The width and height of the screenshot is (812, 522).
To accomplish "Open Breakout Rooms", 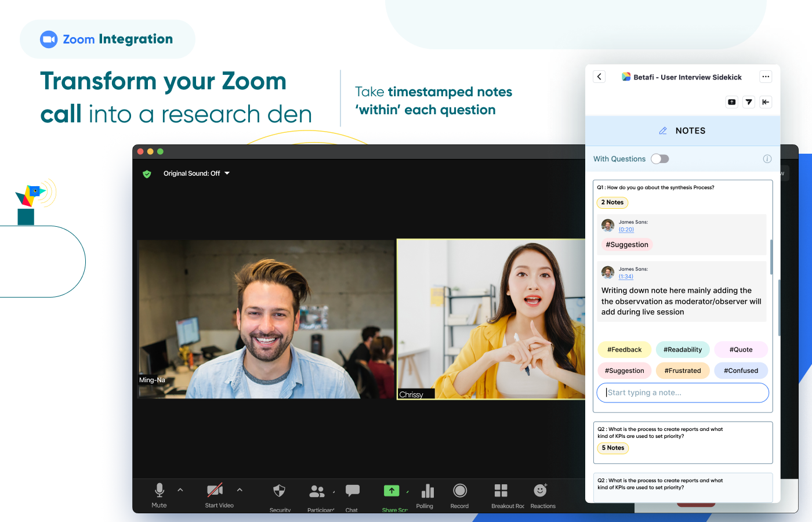I will tap(501, 491).
